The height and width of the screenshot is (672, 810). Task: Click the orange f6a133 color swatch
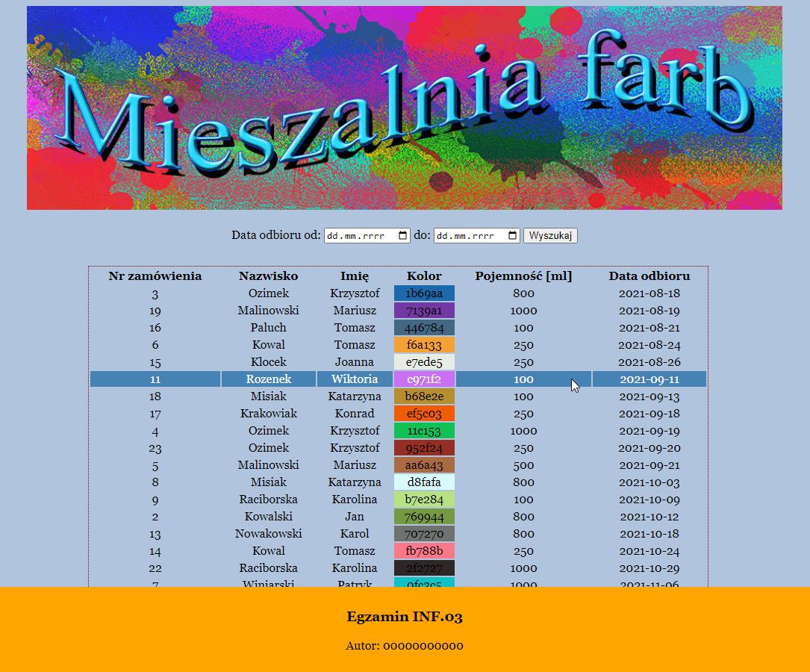[x=423, y=345]
